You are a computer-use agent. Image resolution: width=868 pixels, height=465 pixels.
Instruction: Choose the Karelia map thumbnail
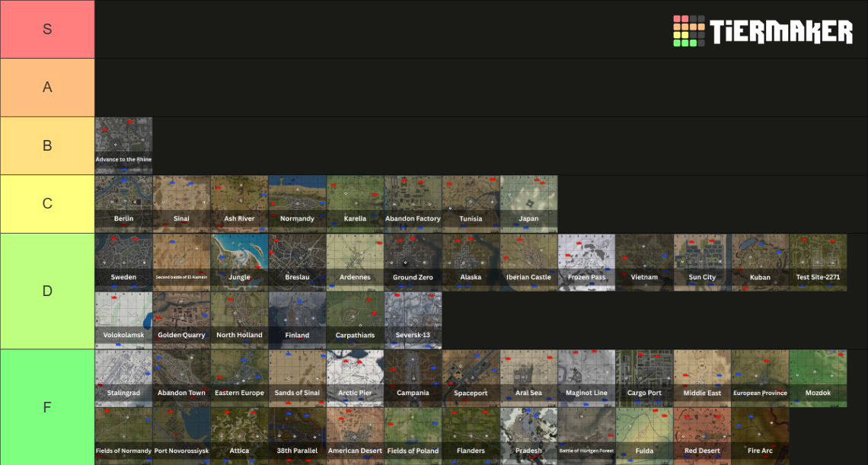pyautogui.click(x=355, y=204)
